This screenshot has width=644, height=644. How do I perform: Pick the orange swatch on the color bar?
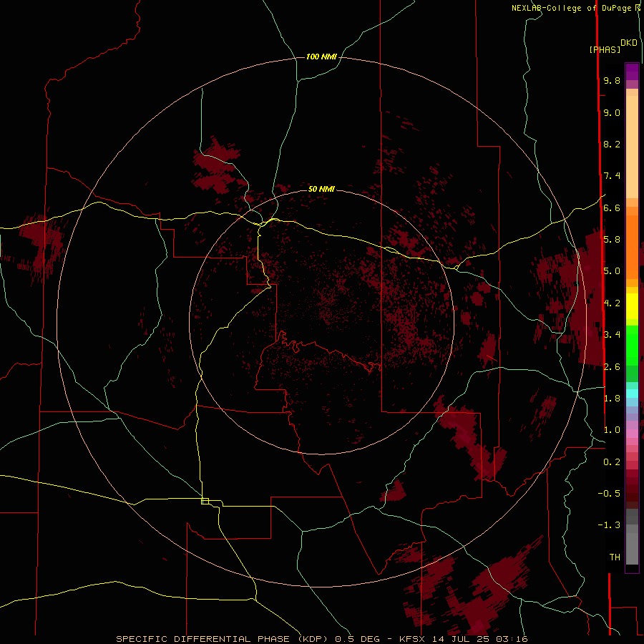632,247
